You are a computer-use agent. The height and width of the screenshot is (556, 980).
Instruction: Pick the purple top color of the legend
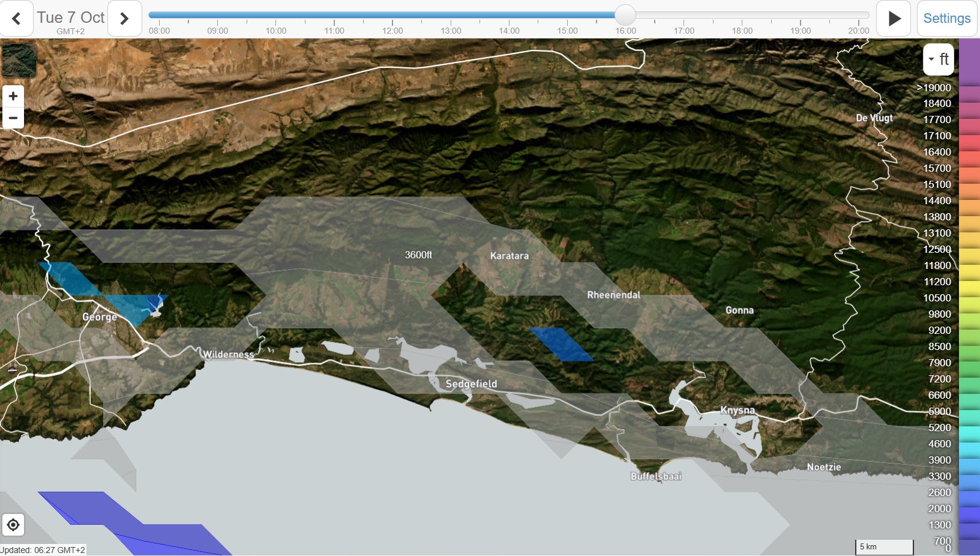969,60
